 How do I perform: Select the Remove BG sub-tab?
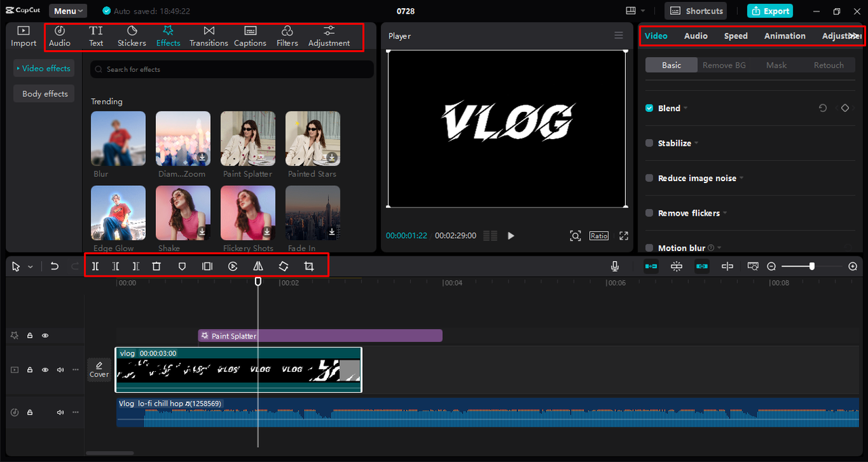724,65
